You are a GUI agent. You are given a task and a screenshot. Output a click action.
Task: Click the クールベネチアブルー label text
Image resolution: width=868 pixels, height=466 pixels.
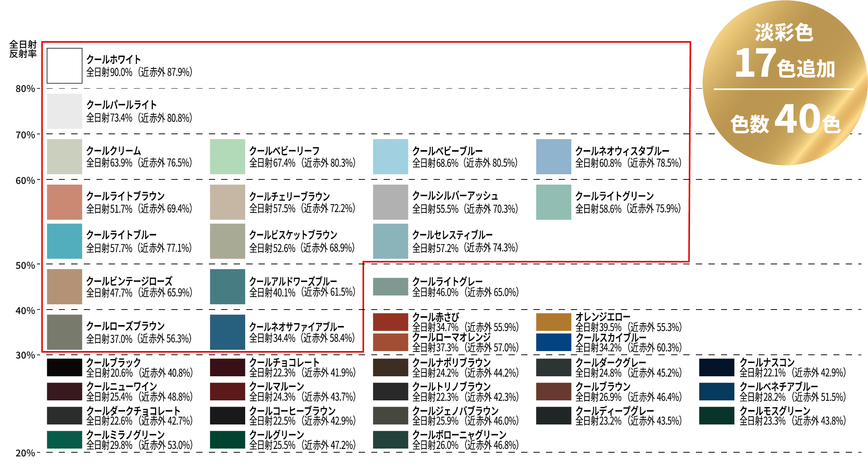click(778, 387)
